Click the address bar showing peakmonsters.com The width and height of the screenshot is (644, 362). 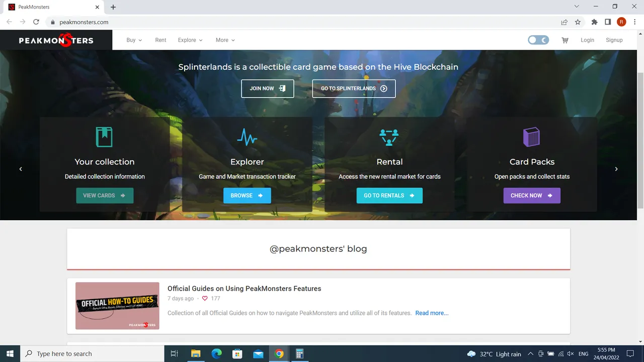coord(302,22)
